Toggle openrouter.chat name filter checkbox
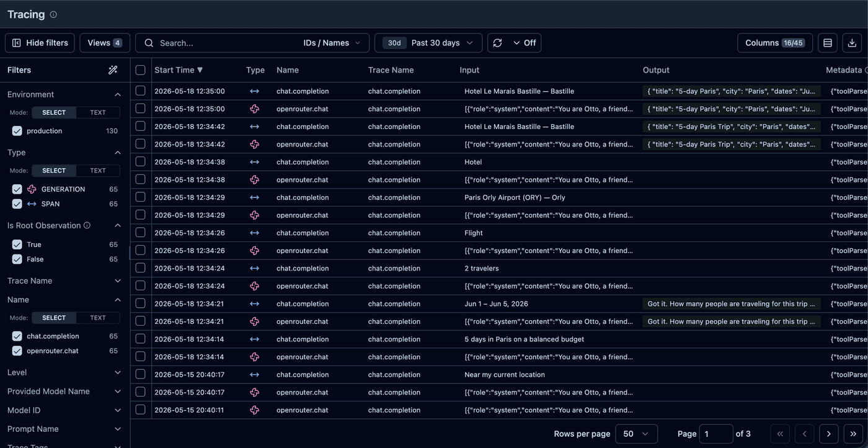 point(17,351)
